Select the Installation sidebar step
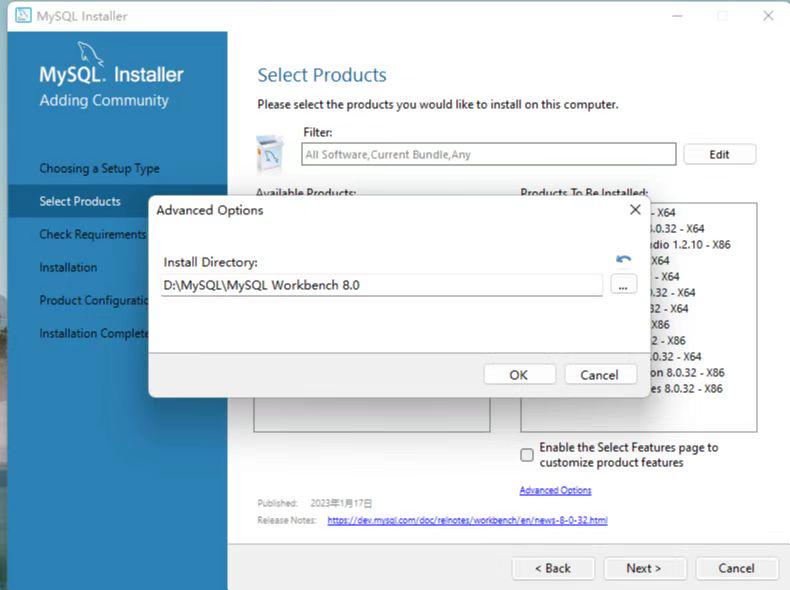This screenshot has width=790, height=590. pyautogui.click(x=69, y=268)
